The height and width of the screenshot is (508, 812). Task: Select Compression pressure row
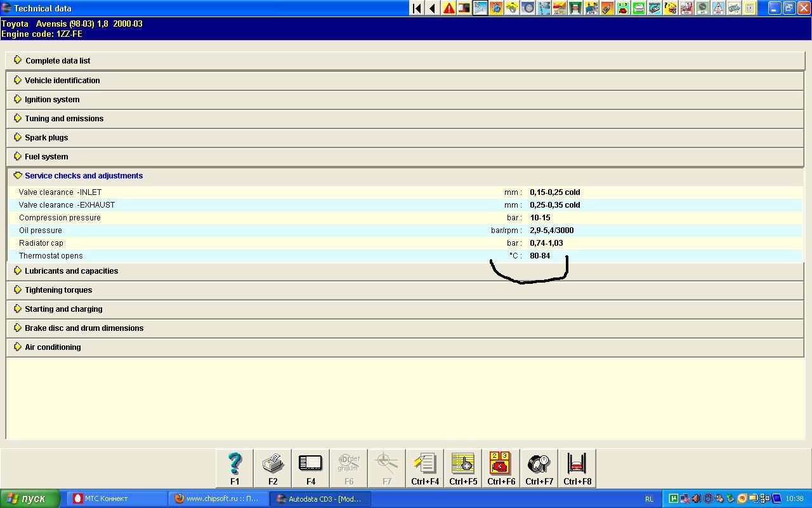(x=405, y=217)
